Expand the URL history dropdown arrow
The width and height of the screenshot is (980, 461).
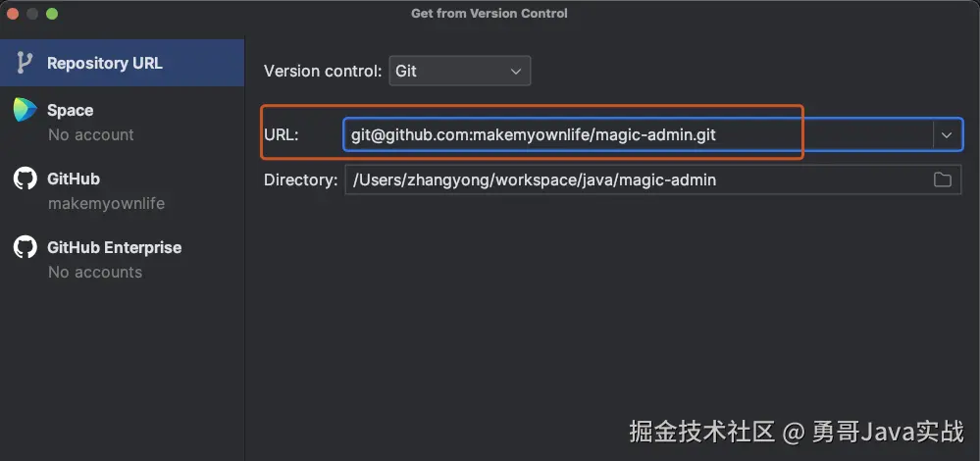pyautogui.click(x=947, y=135)
